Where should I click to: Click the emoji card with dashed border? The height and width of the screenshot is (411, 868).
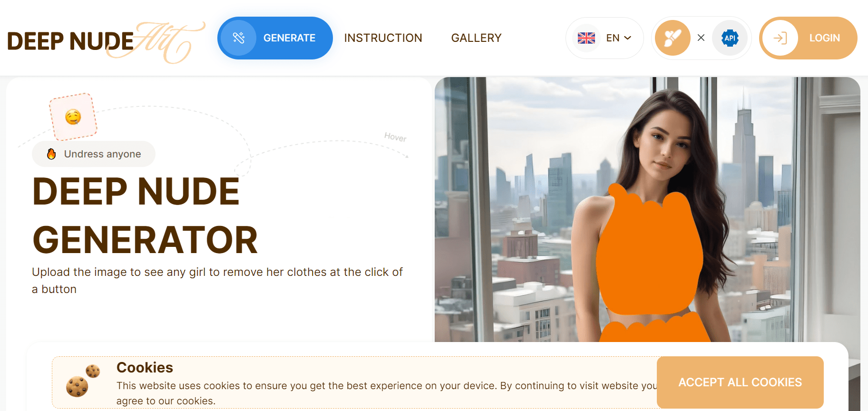[x=73, y=117]
